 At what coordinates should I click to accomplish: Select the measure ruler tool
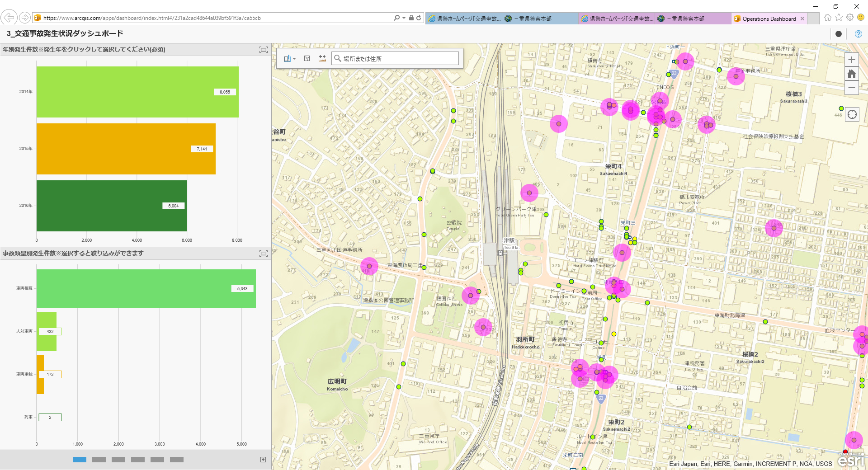coord(322,58)
